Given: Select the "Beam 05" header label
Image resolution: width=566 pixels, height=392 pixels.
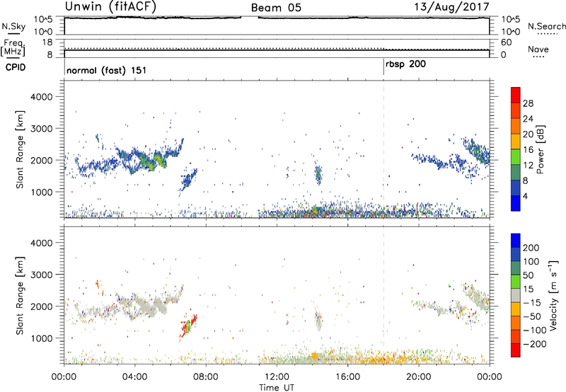Looking at the screenshot, I should (x=276, y=8).
